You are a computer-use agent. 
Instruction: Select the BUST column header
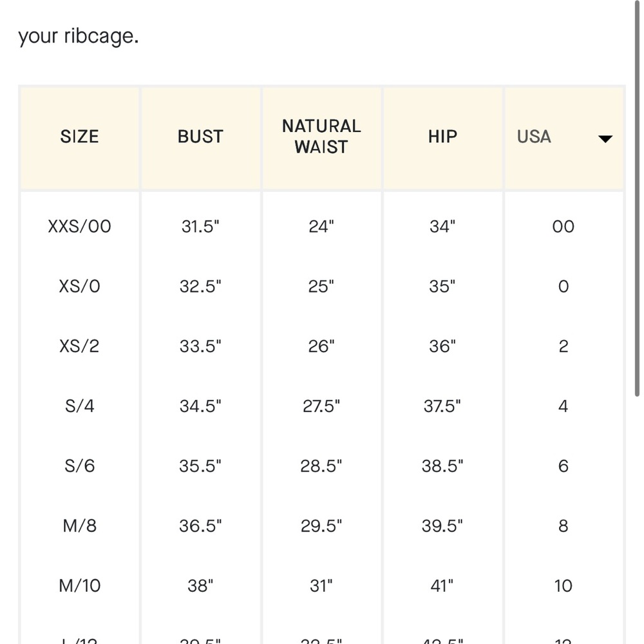(x=200, y=137)
